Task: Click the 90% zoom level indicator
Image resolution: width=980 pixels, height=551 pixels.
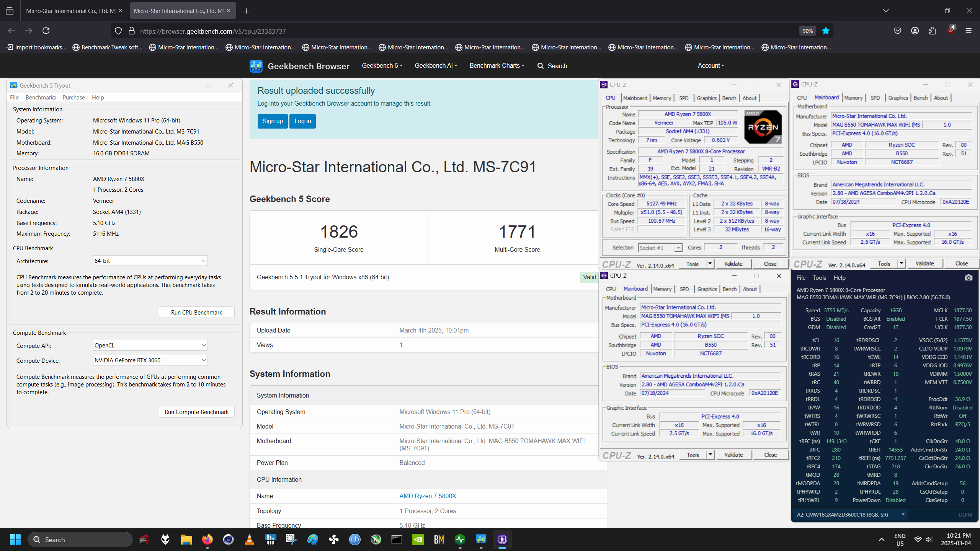Action: 808,31
